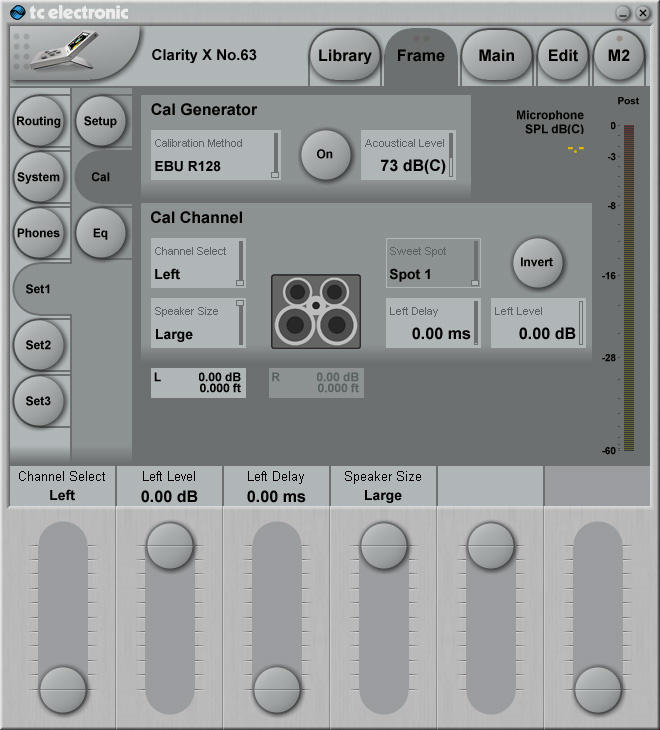This screenshot has height=730, width=660.
Task: Open the Setup sub-page
Action: (x=100, y=121)
